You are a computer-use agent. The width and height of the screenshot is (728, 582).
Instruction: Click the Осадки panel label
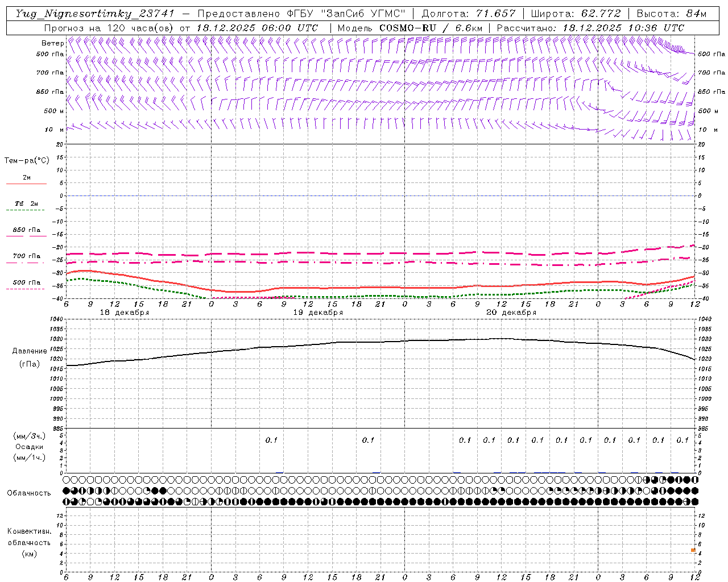click(30, 447)
